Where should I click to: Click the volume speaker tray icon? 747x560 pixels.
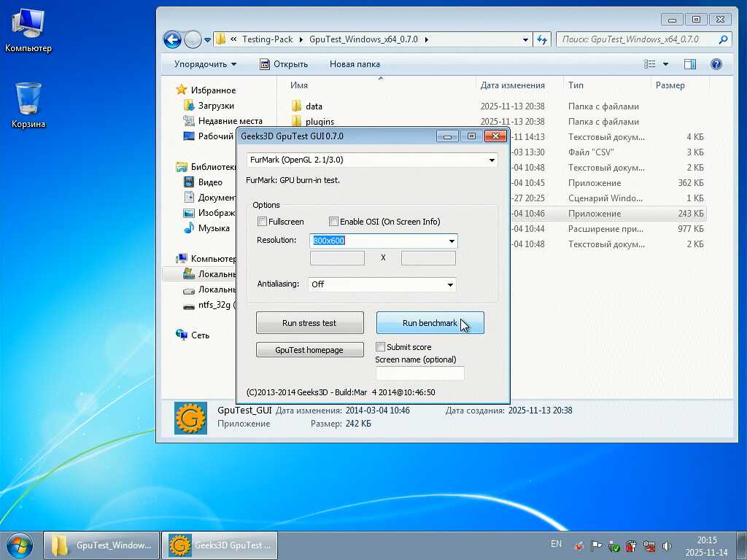point(666,545)
